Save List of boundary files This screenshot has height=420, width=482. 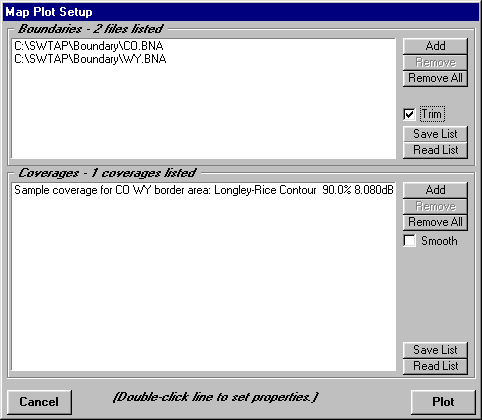[435, 134]
